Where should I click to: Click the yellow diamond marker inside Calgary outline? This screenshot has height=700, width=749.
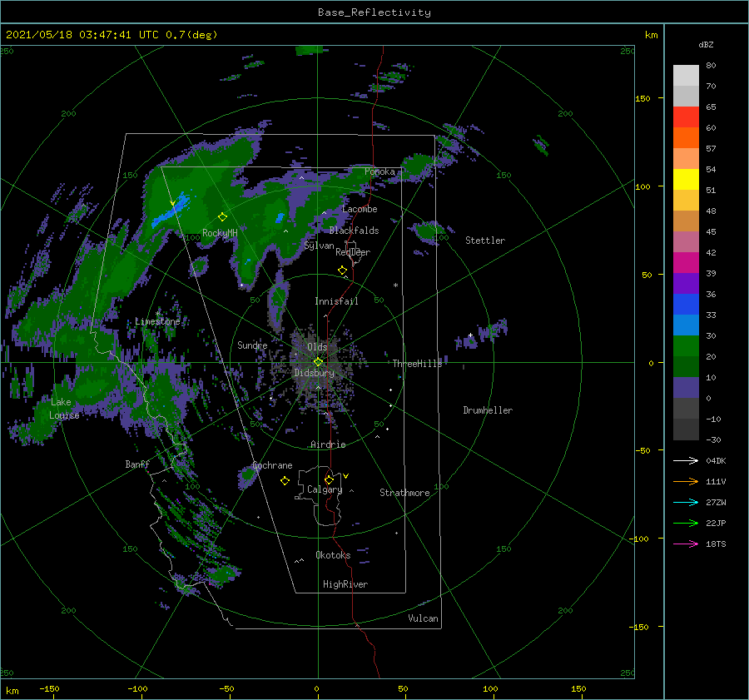(329, 479)
